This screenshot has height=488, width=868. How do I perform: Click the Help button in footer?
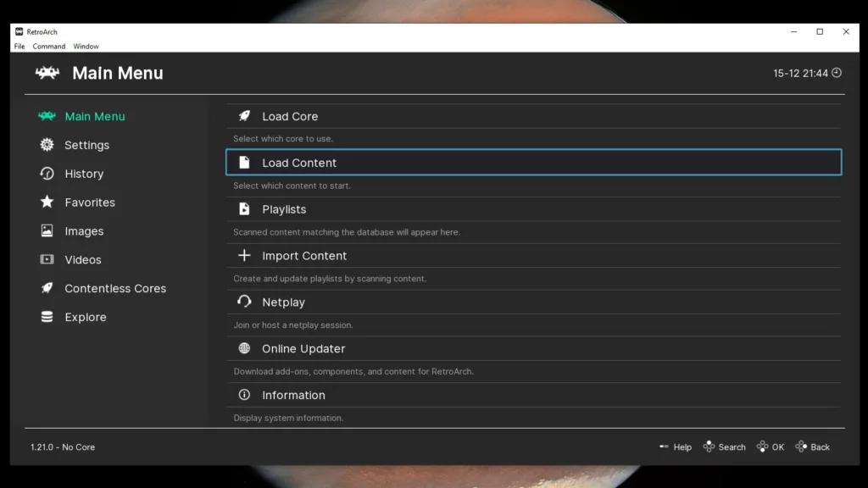point(676,447)
